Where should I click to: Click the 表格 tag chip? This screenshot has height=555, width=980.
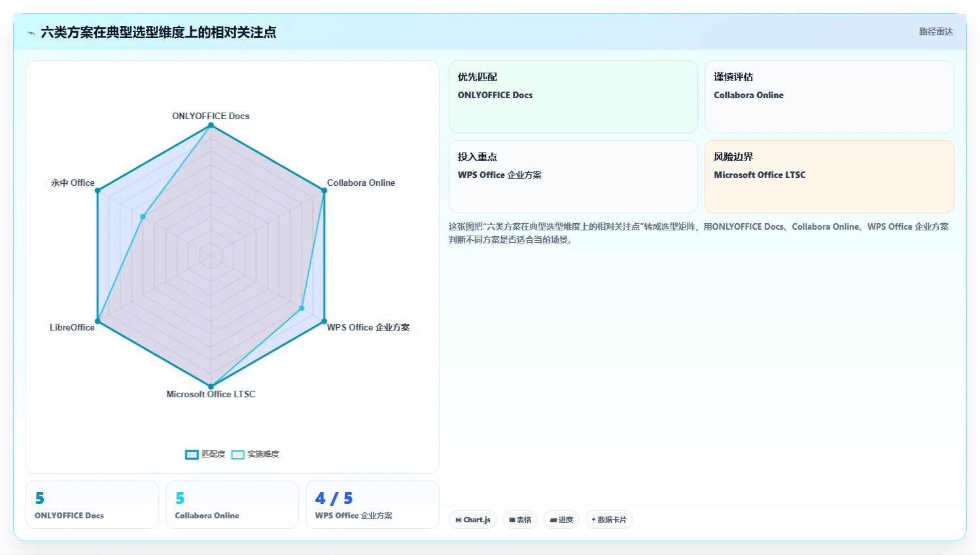point(520,520)
